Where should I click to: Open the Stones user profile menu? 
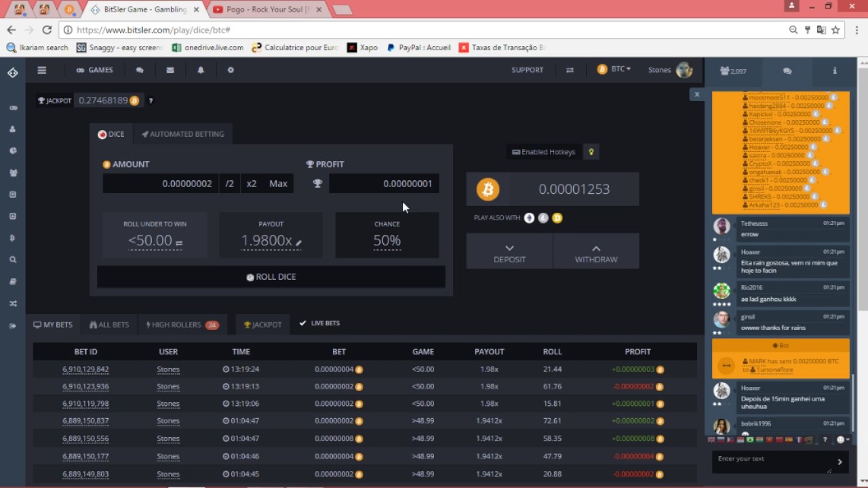(670, 70)
